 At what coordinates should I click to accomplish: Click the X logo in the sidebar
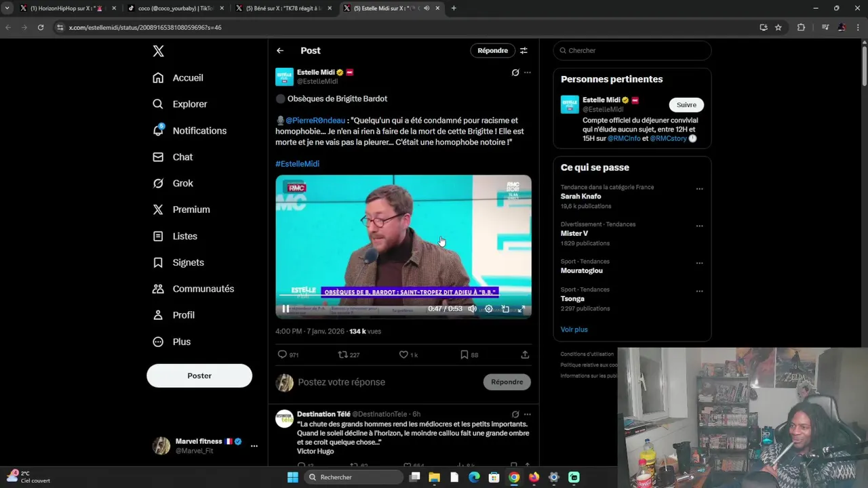[x=158, y=51]
